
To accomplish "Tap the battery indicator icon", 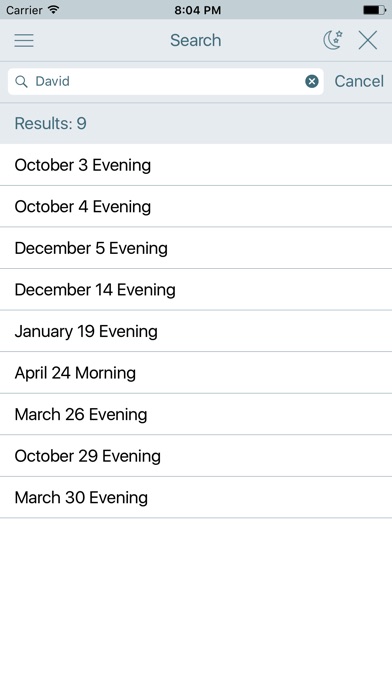I will [375, 10].
